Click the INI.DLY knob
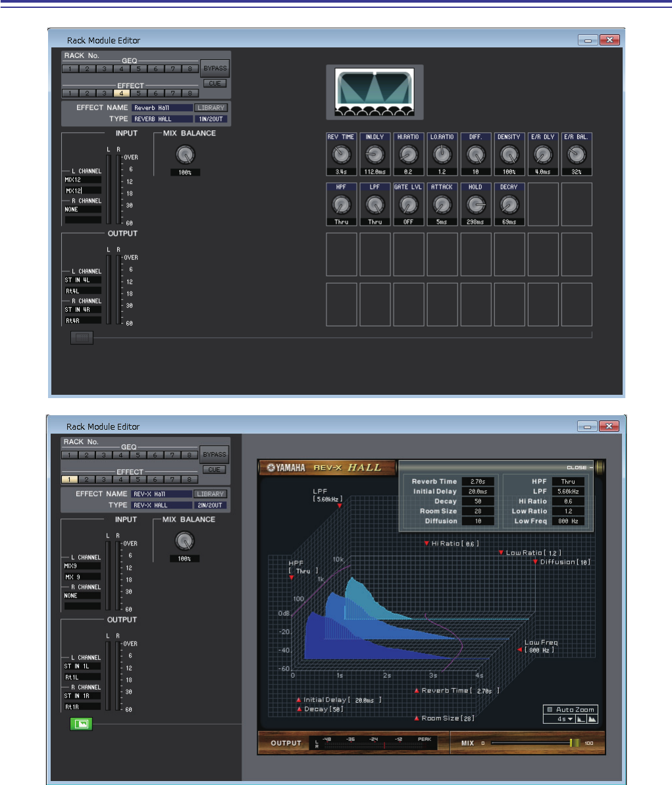Image resolution: width=672 pixels, height=785 pixels. [x=375, y=154]
